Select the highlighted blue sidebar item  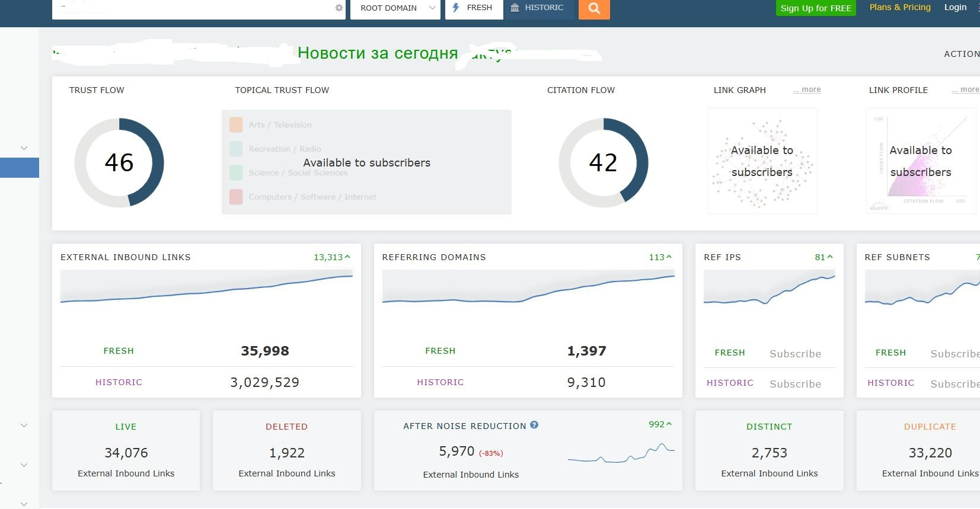[20, 168]
